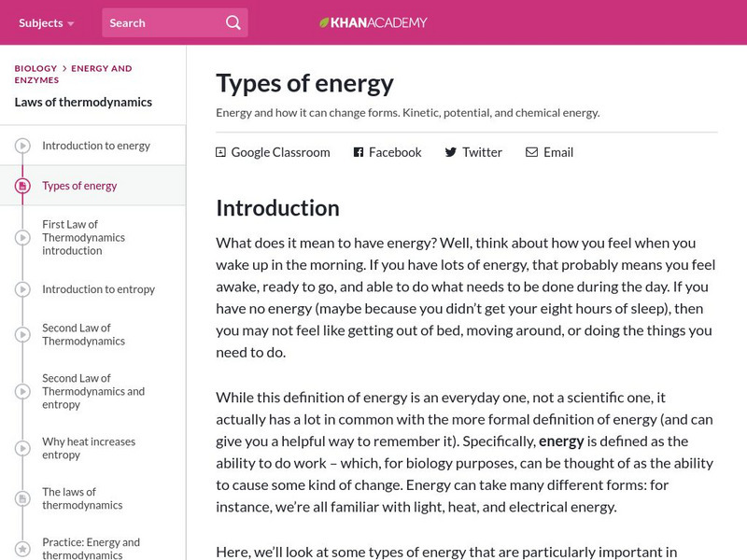Click the play icon beside Introduction to entropy

pos(22,289)
